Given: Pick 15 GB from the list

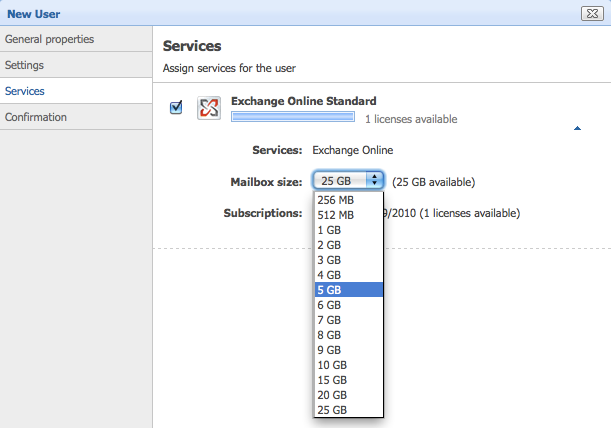Looking at the screenshot, I should click(349, 380).
